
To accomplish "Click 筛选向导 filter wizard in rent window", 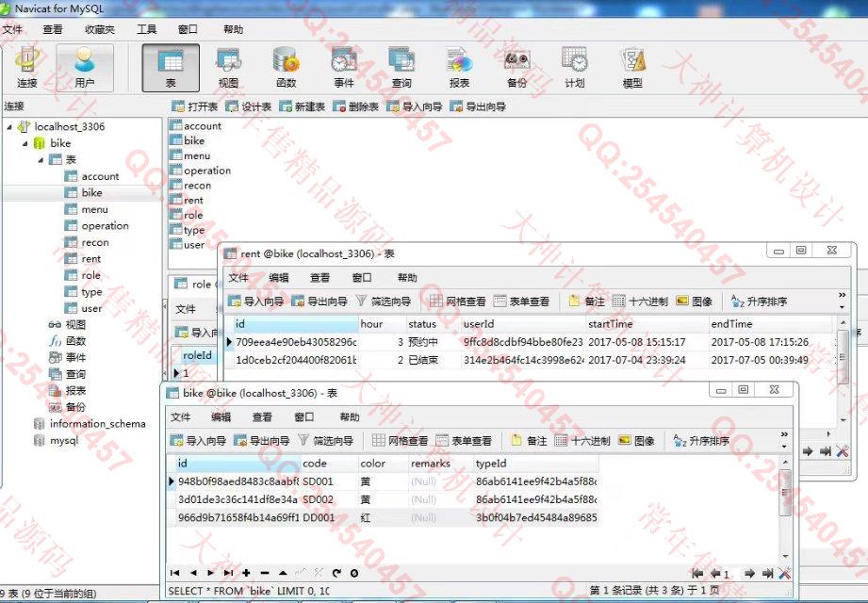I will coord(383,301).
